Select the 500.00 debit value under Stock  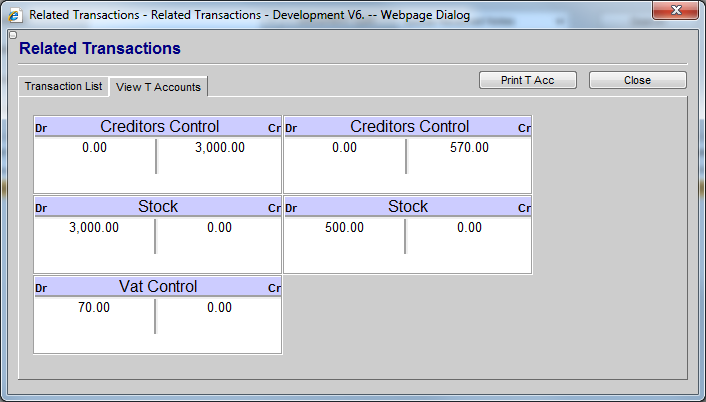point(344,228)
